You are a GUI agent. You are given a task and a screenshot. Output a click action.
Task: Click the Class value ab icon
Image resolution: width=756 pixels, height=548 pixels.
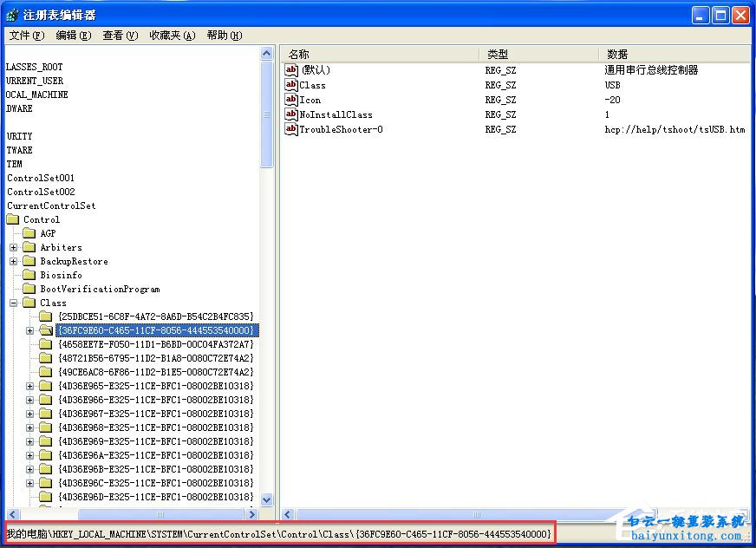click(291, 85)
